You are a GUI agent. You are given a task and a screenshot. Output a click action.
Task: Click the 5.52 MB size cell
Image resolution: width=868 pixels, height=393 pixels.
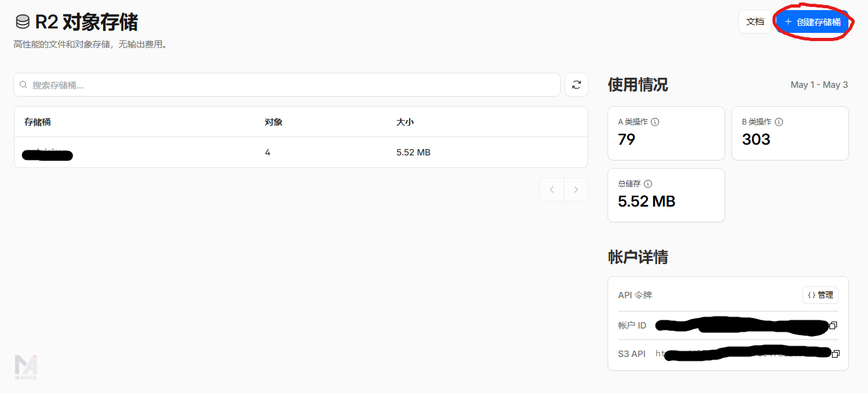(413, 152)
